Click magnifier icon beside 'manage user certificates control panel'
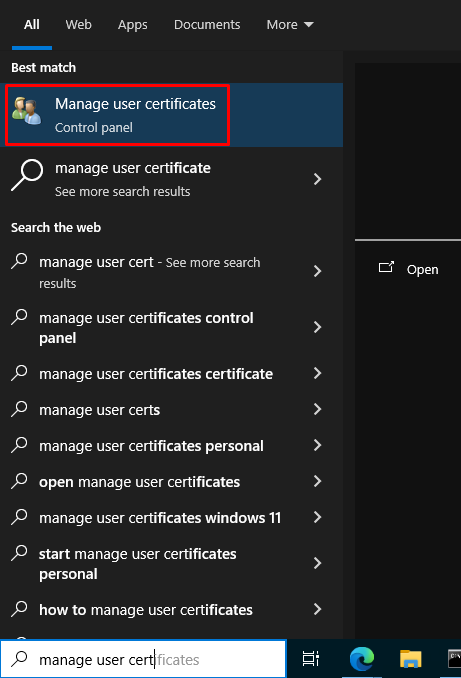Image resolution: width=461 pixels, height=678 pixels. coord(19,317)
